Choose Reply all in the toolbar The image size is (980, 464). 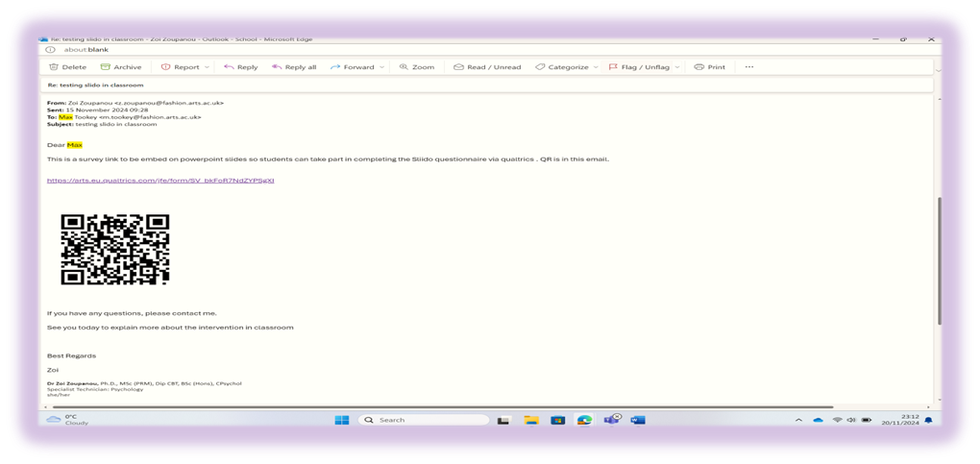tap(294, 67)
